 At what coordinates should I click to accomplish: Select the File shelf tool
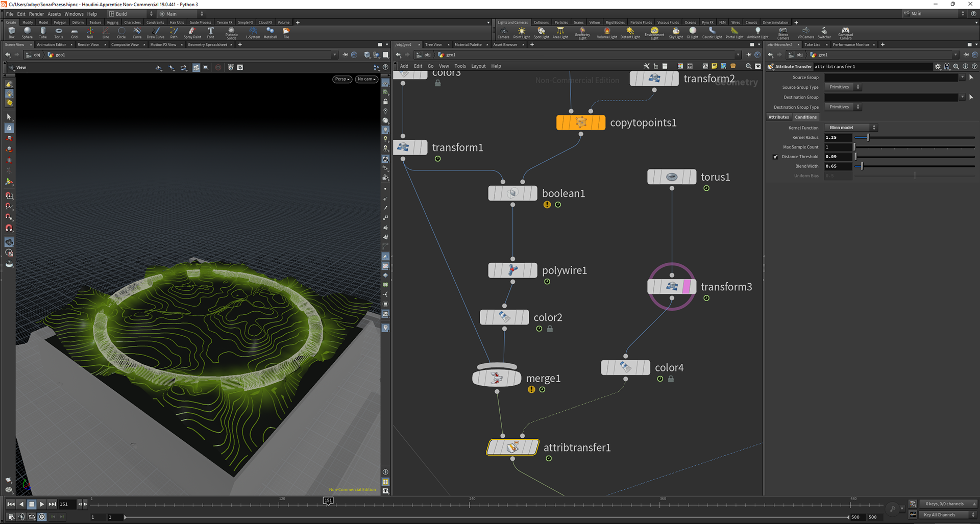tap(286, 33)
